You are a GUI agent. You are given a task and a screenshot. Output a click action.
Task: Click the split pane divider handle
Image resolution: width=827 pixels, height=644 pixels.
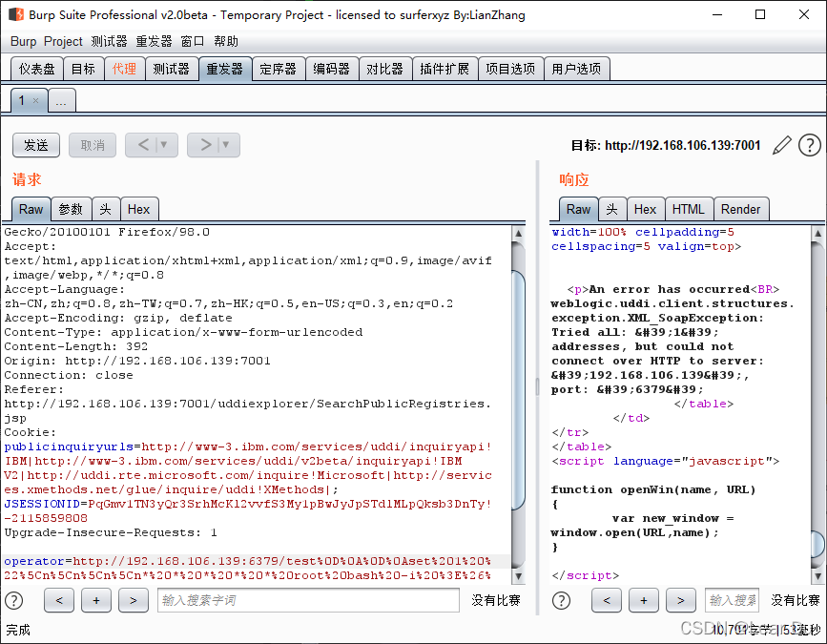537,386
